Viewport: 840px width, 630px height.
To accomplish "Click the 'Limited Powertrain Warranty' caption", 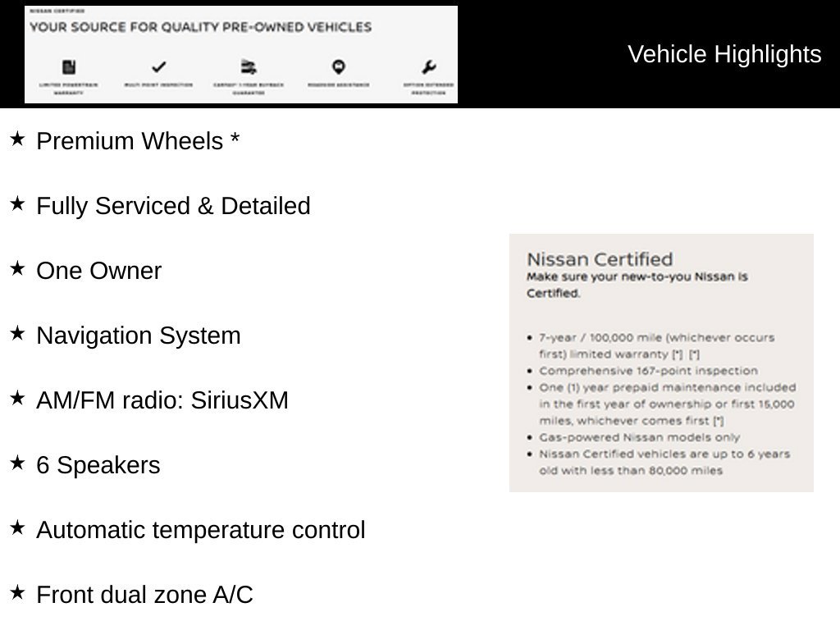I will [x=69, y=89].
